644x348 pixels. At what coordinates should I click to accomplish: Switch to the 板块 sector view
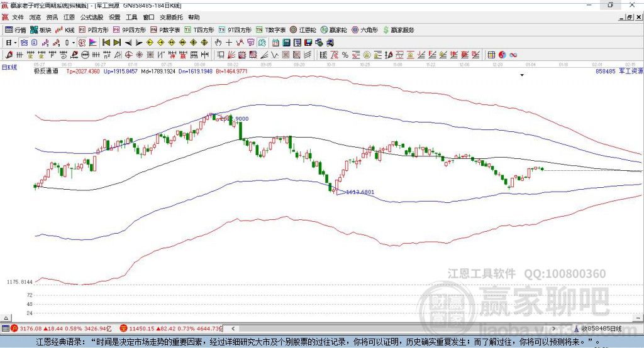click(x=41, y=30)
